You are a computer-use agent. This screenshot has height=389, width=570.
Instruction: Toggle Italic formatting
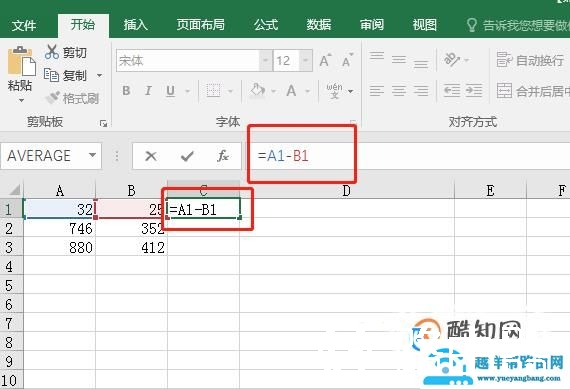coord(148,91)
